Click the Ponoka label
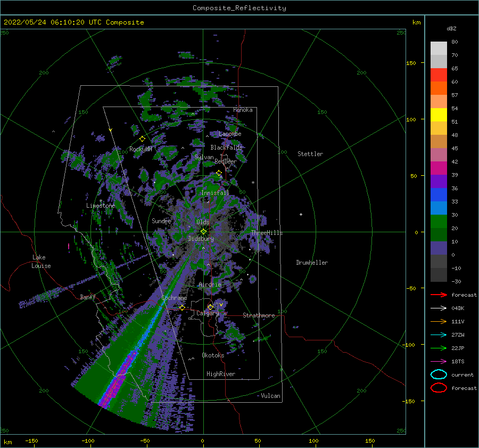The image size is (479, 448). 243,110
